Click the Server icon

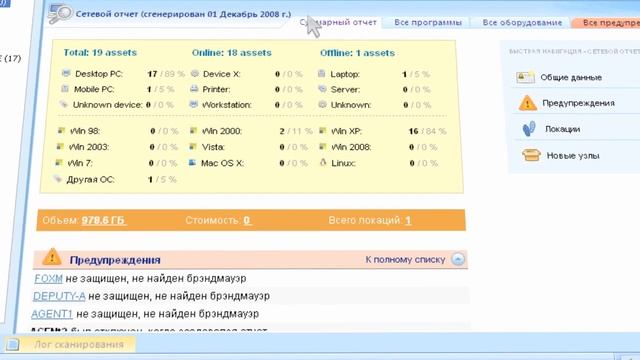coord(322,89)
